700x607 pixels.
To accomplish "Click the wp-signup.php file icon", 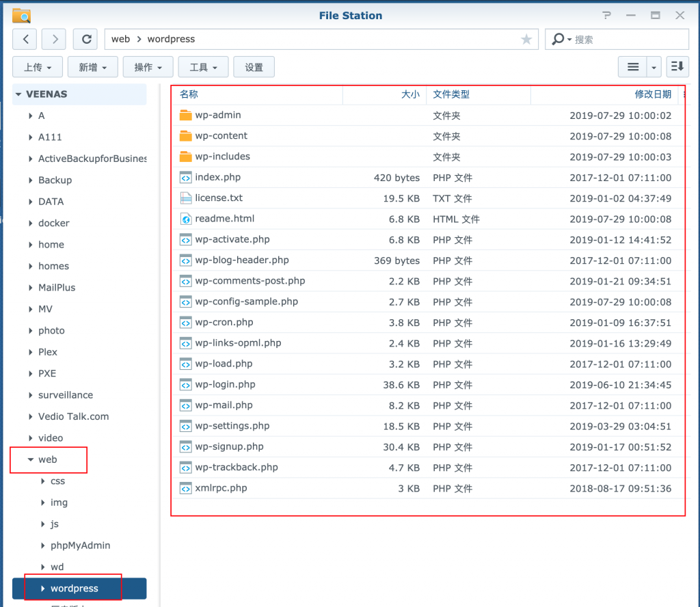I will [x=186, y=447].
